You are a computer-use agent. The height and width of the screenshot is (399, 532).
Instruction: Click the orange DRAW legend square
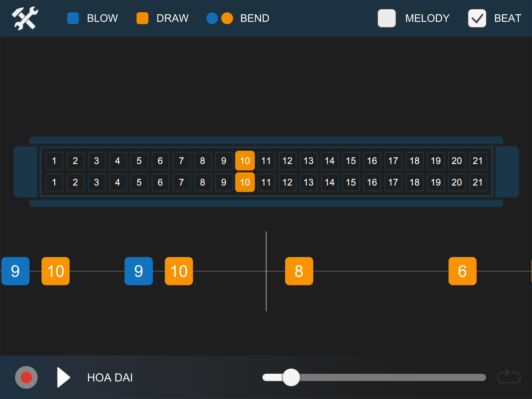tap(142, 18)
